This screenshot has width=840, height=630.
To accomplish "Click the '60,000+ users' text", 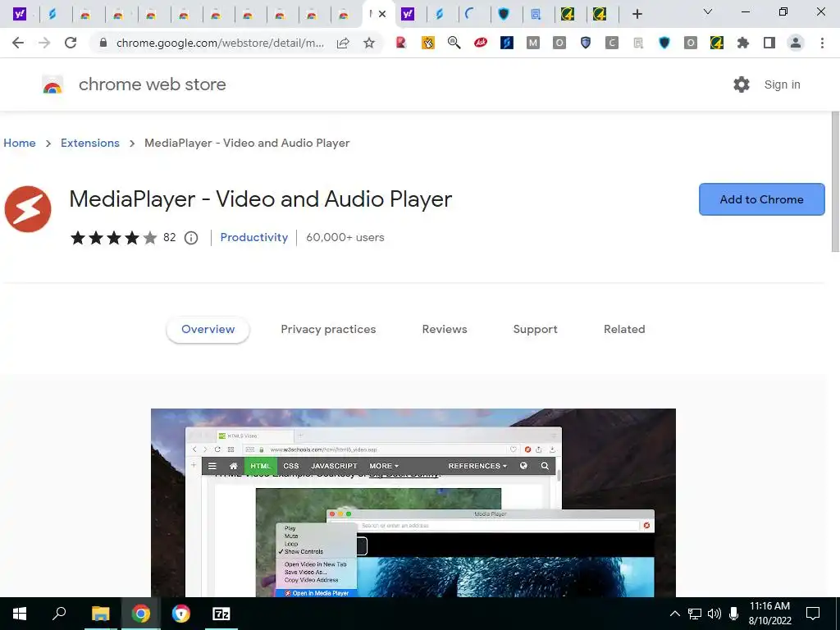I will (x=345, y=237).
